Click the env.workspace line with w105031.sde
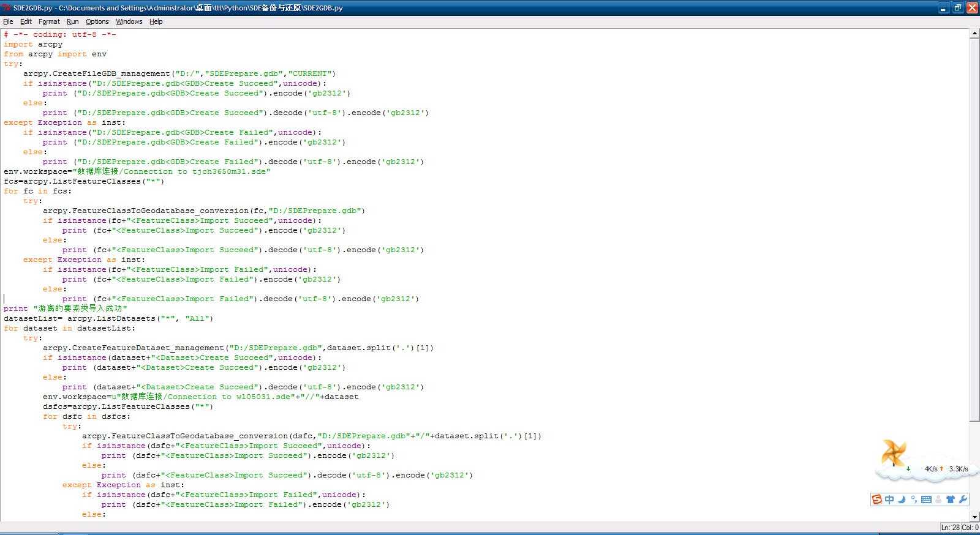 201,397
